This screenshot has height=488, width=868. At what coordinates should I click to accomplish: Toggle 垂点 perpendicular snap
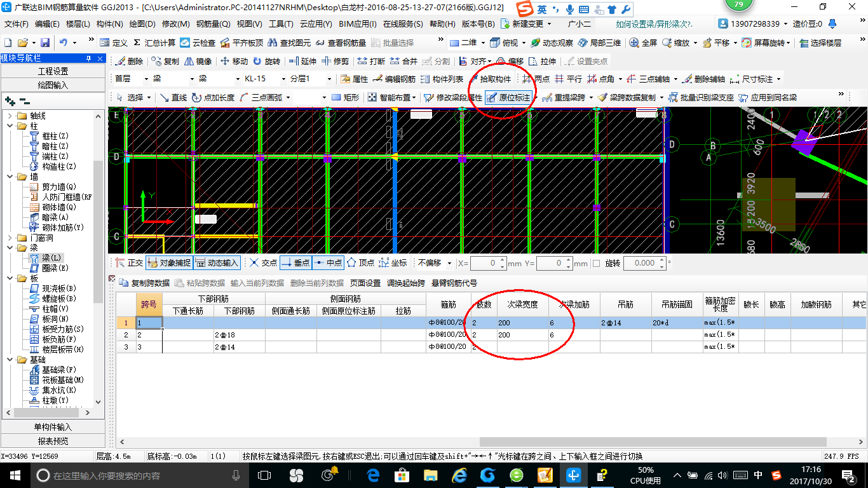pyautogui.click(x=295, y=262)
